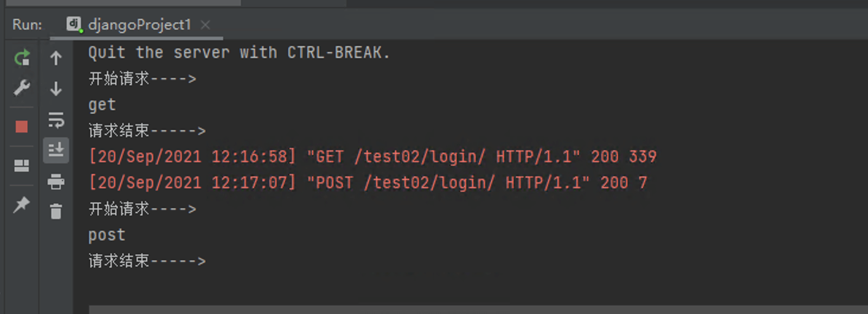Click the GET /test02/login/ log line
This screenshot has width=868, height=314.
[372, 156]
